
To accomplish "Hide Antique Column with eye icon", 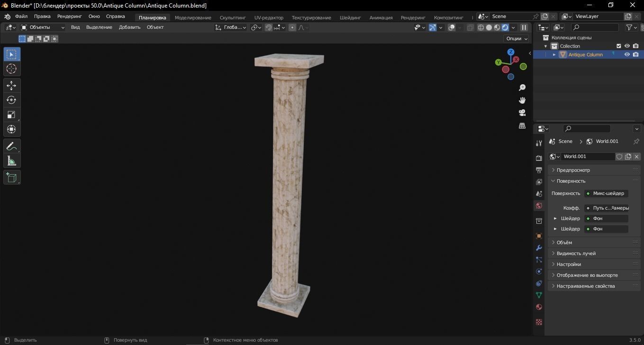I will (x=627, y=54).
